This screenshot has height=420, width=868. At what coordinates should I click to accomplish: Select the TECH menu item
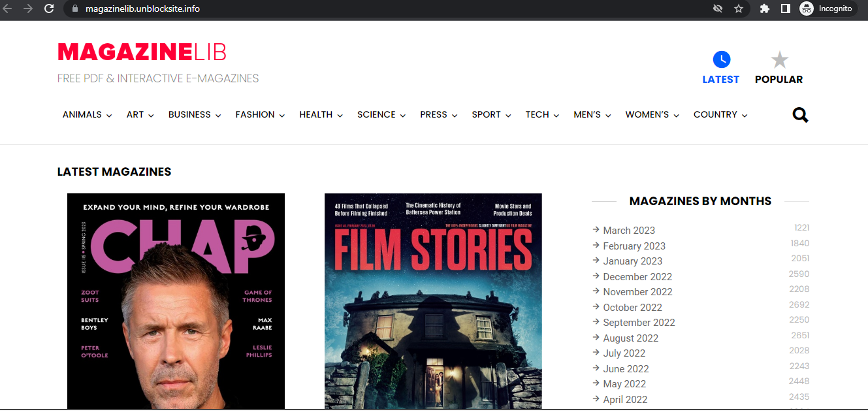point(538,114)
